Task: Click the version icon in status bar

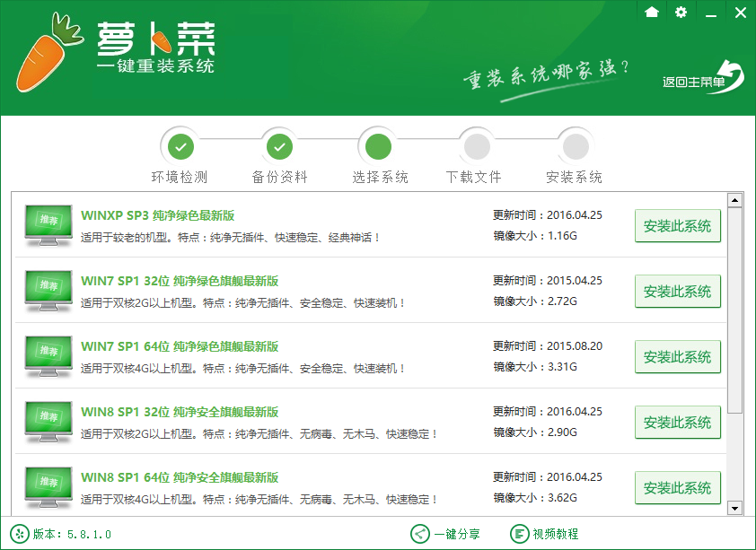Action: pos(19,534)
